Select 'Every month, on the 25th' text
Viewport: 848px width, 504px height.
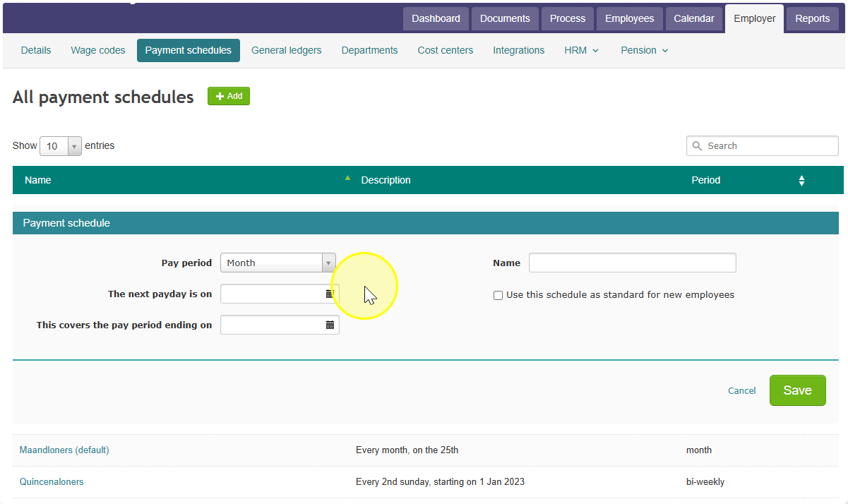(x=407, y=450)
